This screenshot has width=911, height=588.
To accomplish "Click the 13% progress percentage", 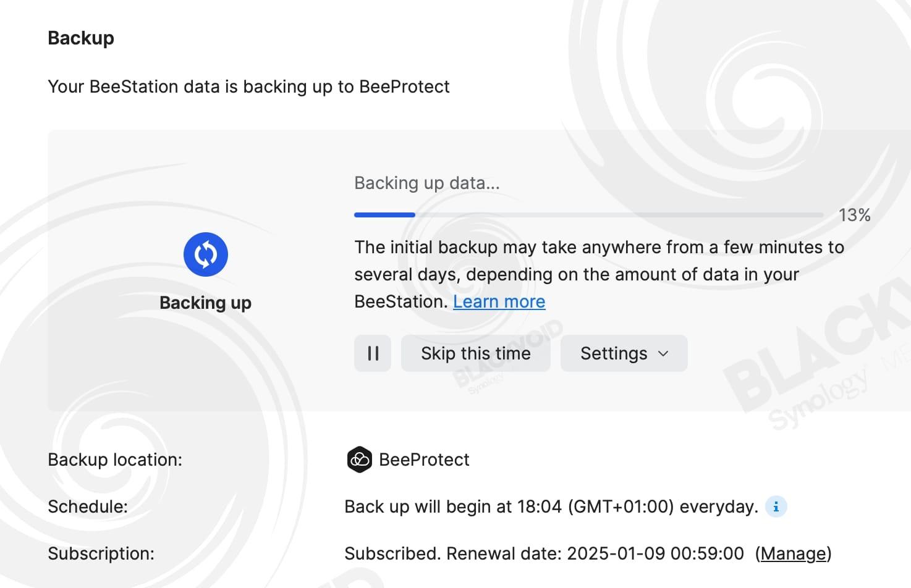I will click(854, 215).
